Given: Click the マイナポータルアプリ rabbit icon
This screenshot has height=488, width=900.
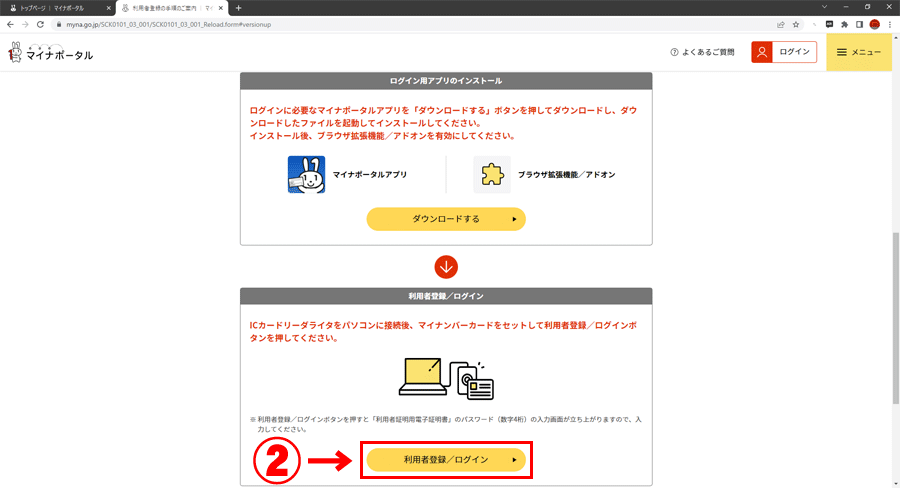Looking at the screenshot, I should [x=306, y=175].
